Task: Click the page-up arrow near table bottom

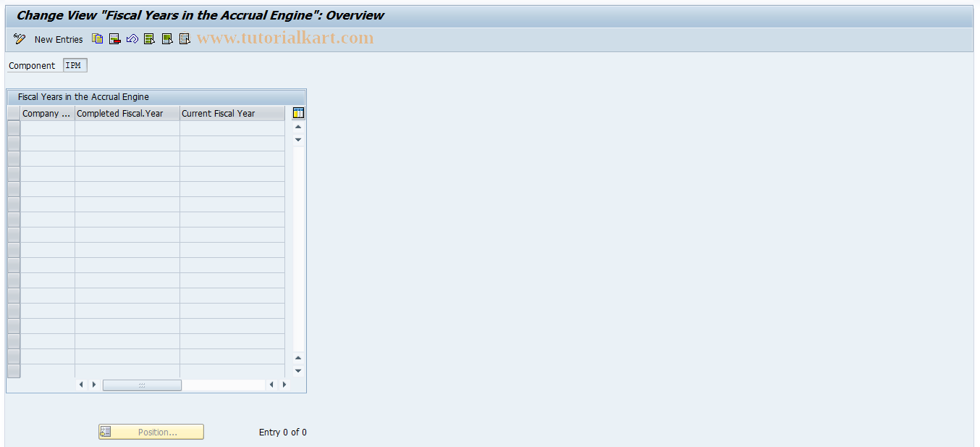Action: pyautogui.click(x=298, y=358)
